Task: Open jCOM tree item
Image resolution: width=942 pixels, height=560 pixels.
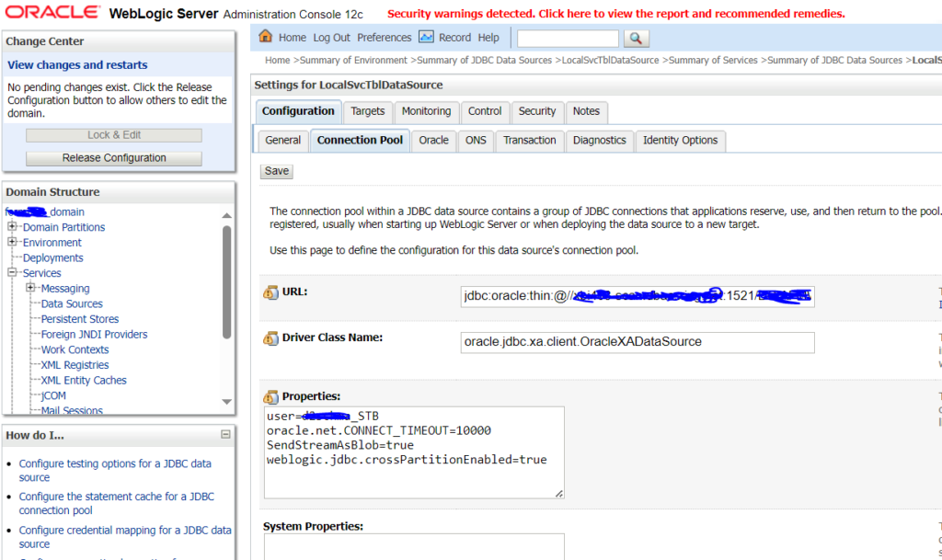Action: tap(53, 395)
